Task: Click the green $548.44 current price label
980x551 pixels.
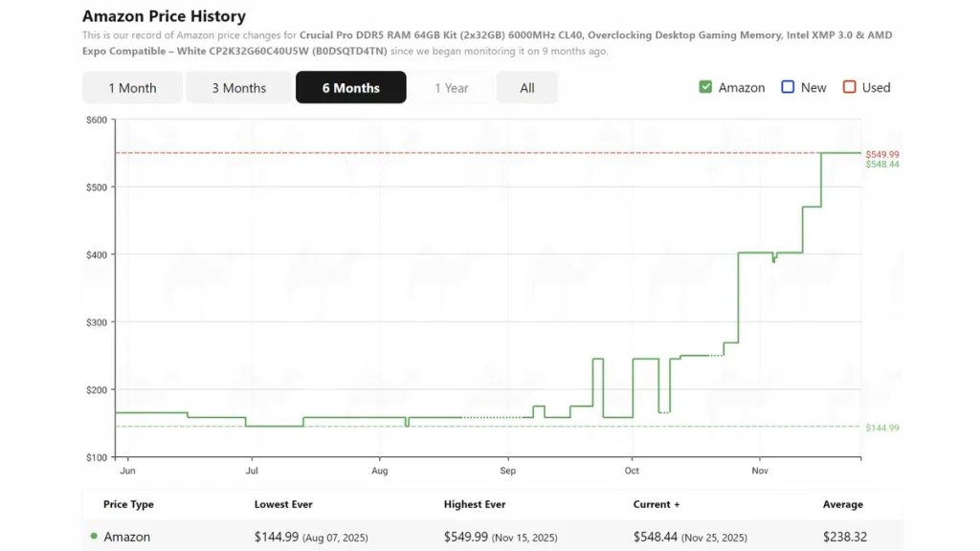Action: 881,165
